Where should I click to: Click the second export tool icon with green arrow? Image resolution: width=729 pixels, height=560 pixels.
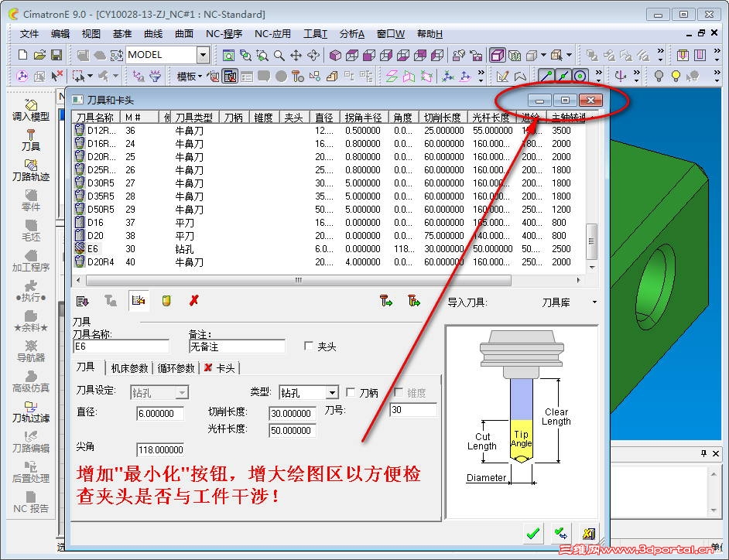pos(414,301)
